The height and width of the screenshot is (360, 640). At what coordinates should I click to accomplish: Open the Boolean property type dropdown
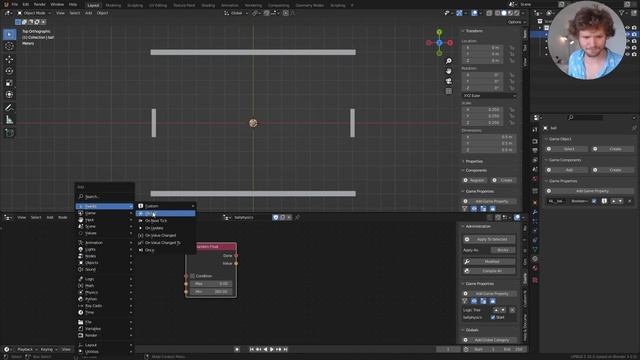pos(579,201)
